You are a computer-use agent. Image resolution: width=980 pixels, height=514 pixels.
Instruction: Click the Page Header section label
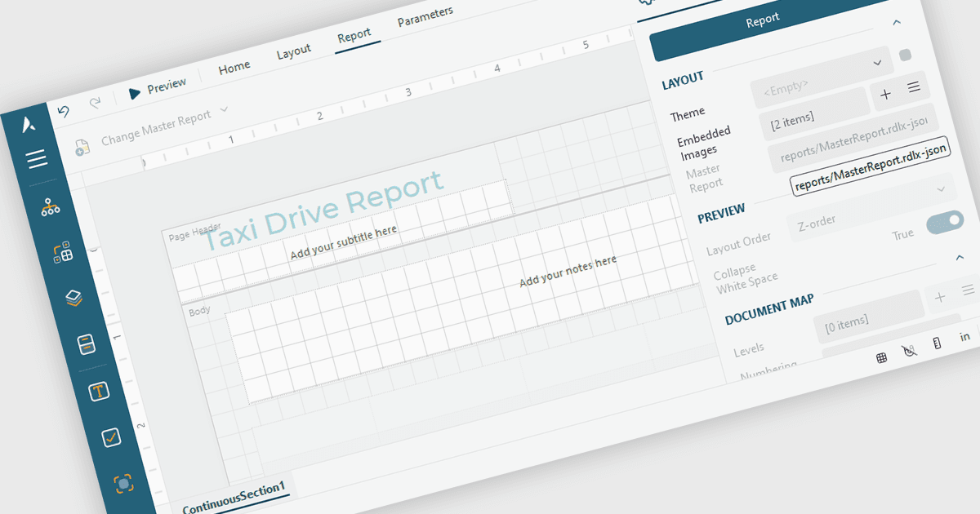click(x=194, y=233)
